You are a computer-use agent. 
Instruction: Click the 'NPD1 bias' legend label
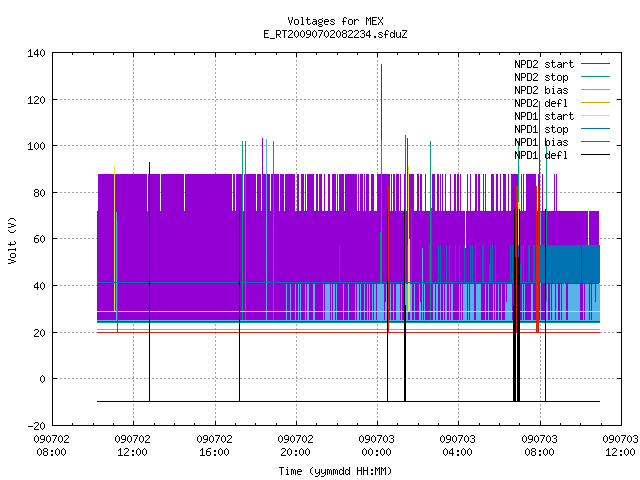coord(541,142)
